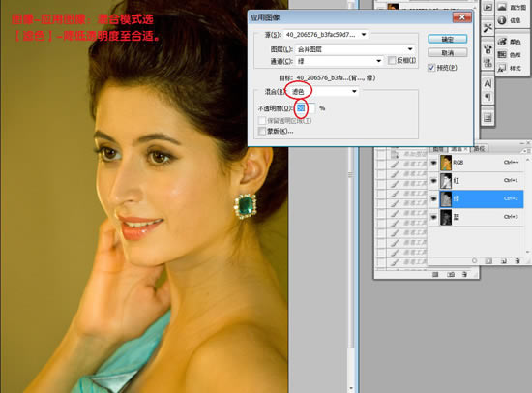Select the Blue (蓝) channel thumbnail

[x=446, y=217]
